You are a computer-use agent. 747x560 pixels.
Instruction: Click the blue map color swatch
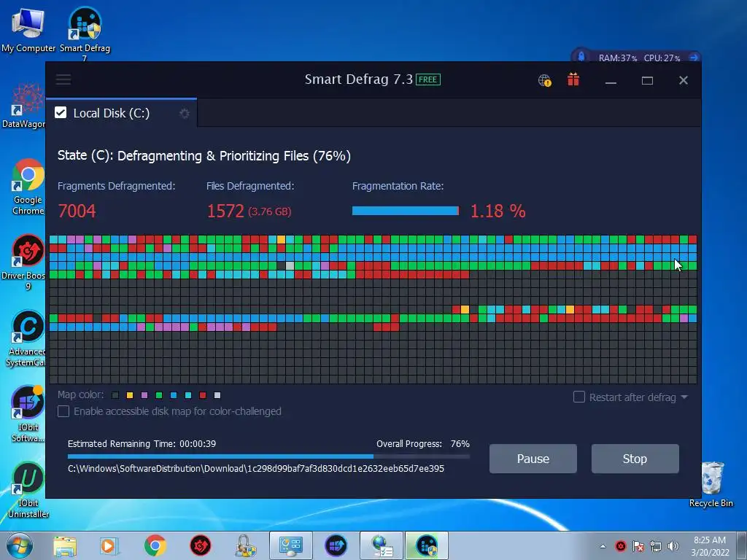tap(174, 395)
